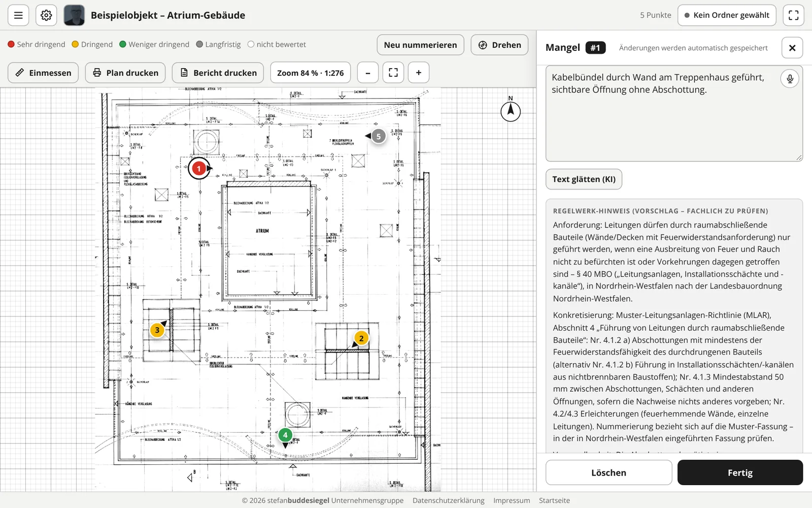Open 'Impressum' footer link
This screenshot has width=812, height=508.
click(x=512, y=500)
